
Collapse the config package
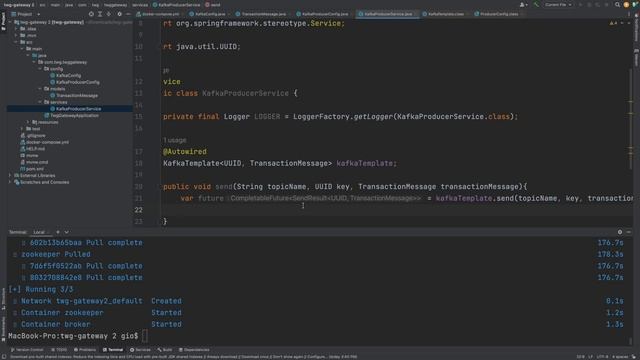click(40, 69)
